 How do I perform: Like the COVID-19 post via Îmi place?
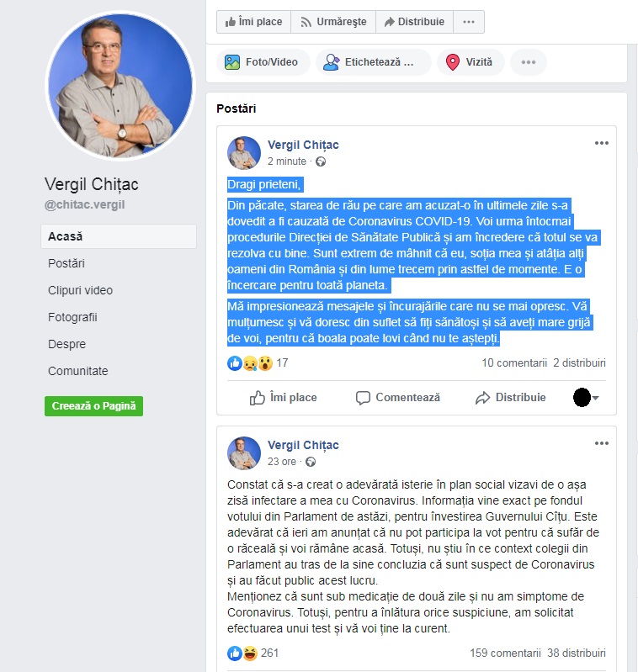click(x=283, y=398)
